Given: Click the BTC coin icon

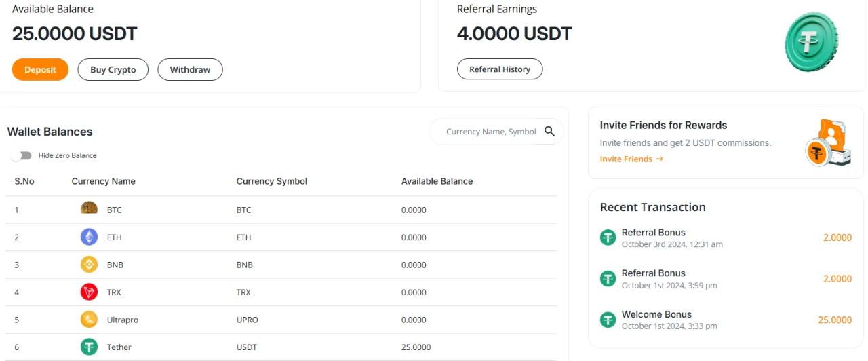Looking at the screenshot, I should pos(89,209).
